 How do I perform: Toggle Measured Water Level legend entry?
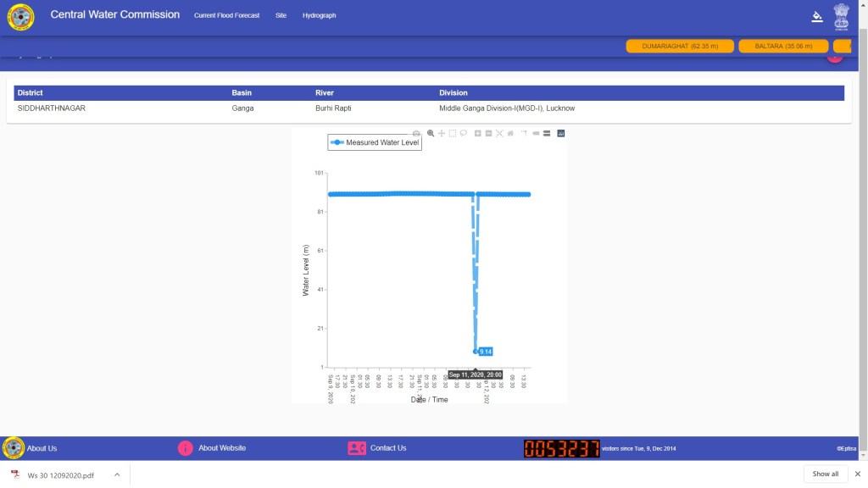[375, 142]
